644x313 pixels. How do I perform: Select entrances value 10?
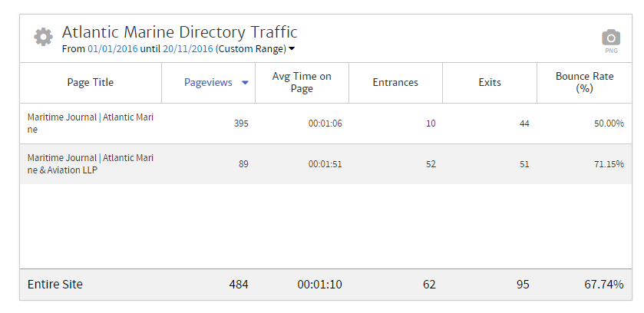[431, 124]
